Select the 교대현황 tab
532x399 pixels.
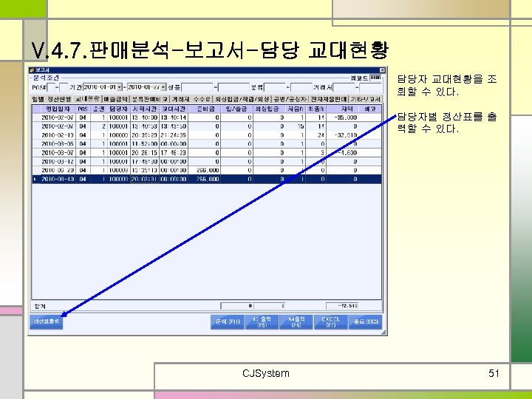pos(87,98)
